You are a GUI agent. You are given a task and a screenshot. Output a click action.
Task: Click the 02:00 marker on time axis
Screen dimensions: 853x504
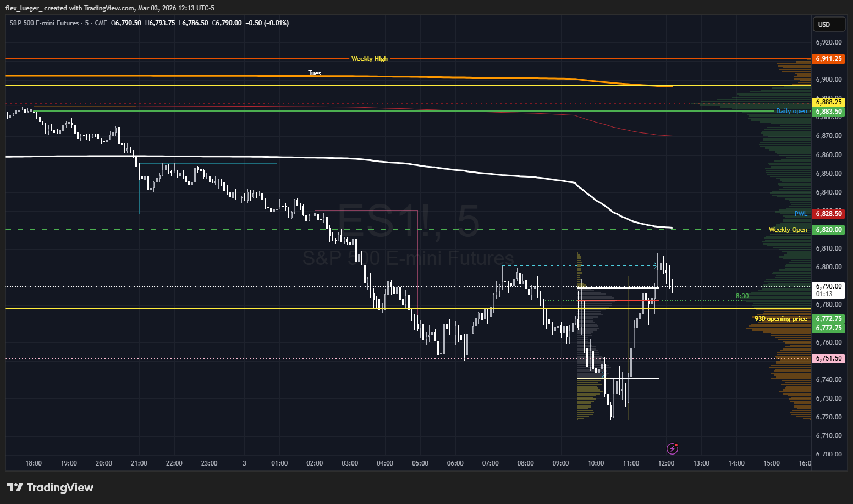(315, 463)
